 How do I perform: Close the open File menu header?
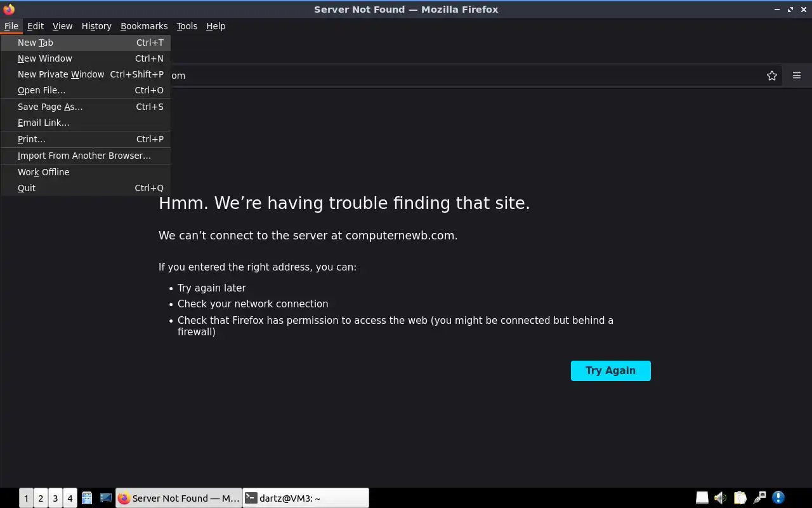(11, 26)
